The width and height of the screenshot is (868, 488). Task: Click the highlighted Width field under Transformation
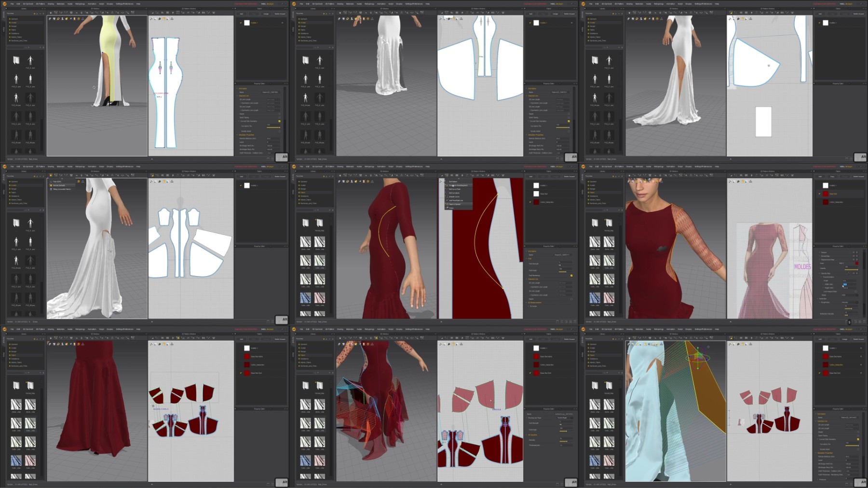[845, 284]
